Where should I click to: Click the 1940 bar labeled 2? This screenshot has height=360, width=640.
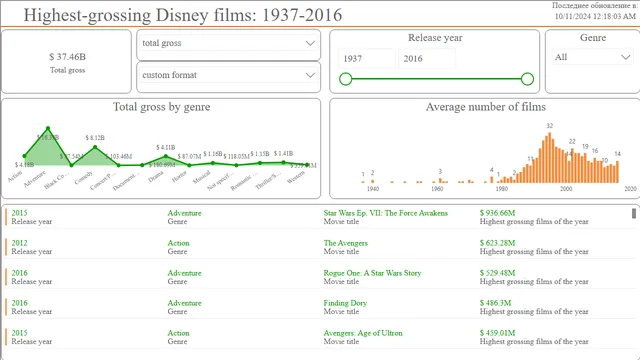(x=372, y=181)
